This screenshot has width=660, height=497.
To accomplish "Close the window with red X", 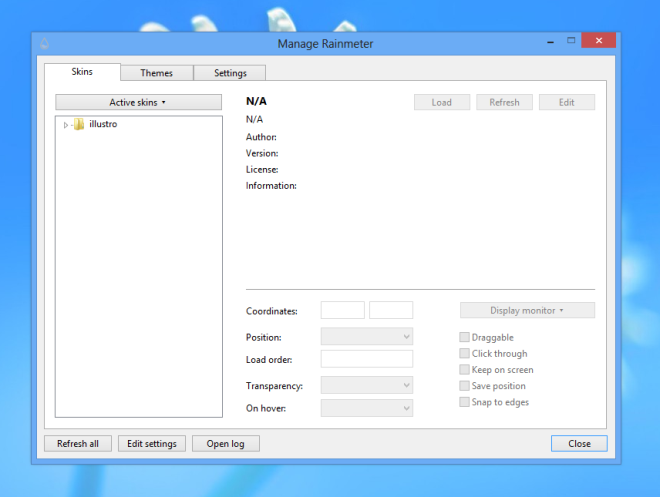I will pyautogui.click(x=599, y=40).
